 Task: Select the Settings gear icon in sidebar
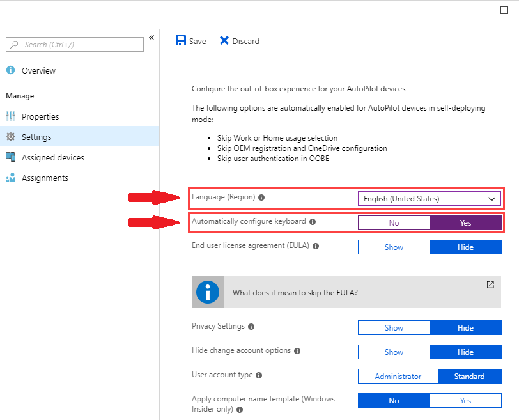point(11,137)
